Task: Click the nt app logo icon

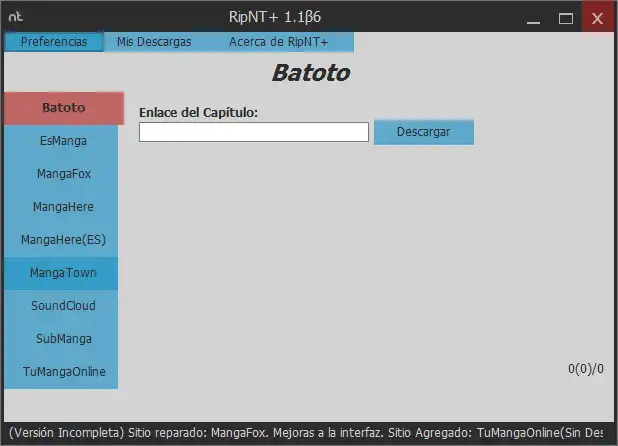Action: click(16, 17)
